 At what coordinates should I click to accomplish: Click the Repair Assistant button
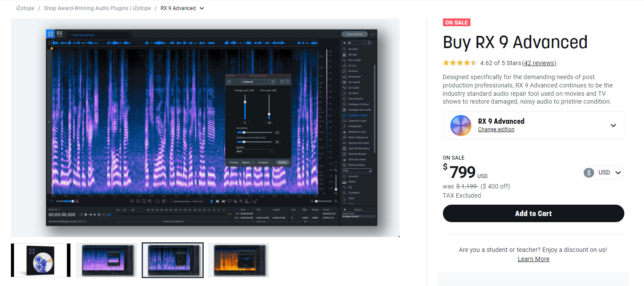pos(355,34)
